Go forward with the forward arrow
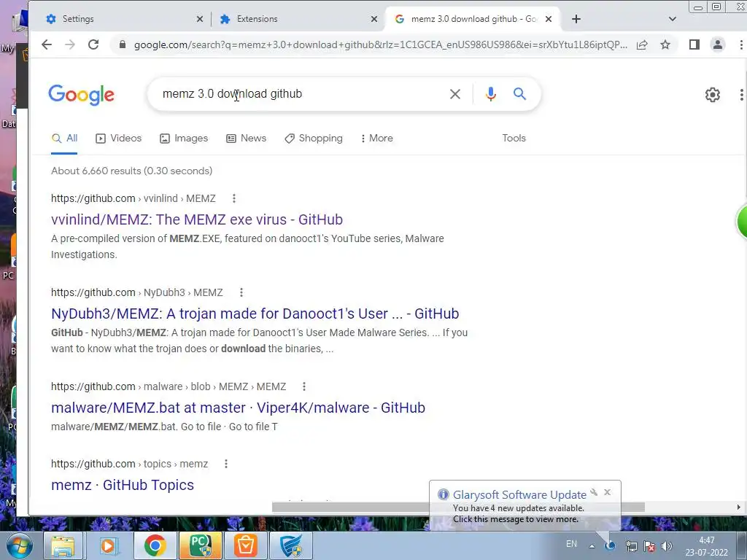Viewport: 747px width, 560px height. coord(70,44)
